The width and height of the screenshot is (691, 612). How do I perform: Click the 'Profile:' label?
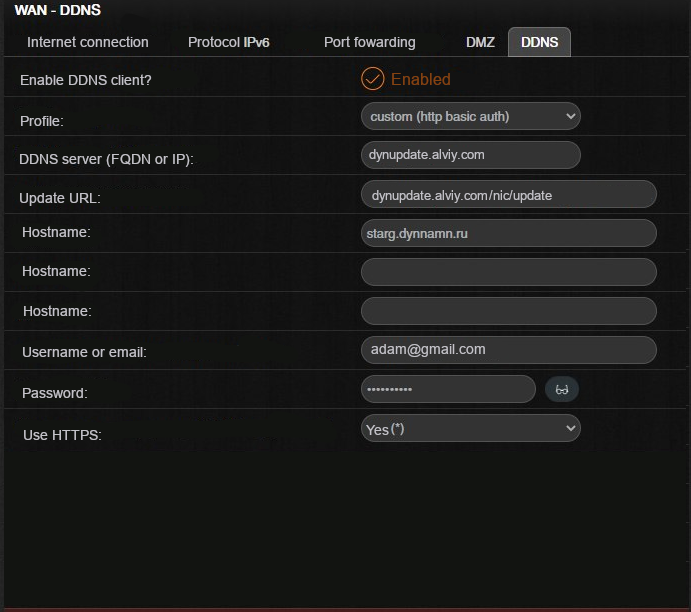tap(42, 121)
